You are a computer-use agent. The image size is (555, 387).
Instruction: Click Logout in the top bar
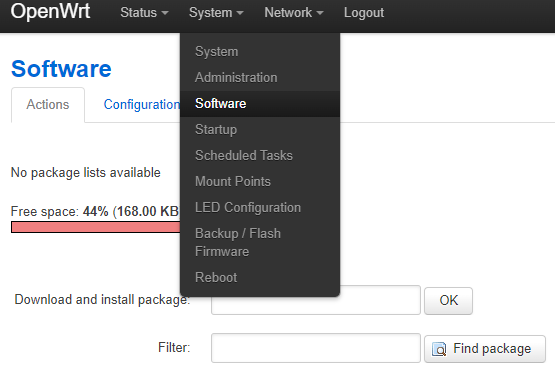[x=364, y=13]
